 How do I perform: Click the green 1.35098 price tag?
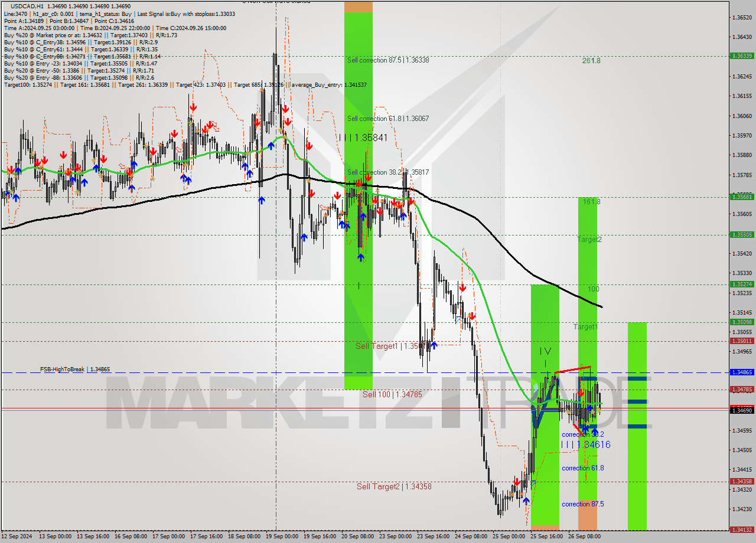[741, 322]
